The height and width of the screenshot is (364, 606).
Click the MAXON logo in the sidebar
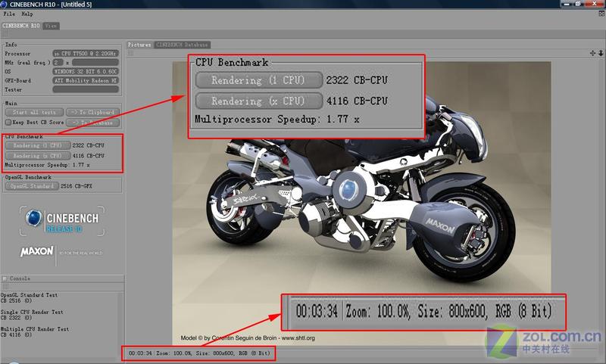[37, 252]
